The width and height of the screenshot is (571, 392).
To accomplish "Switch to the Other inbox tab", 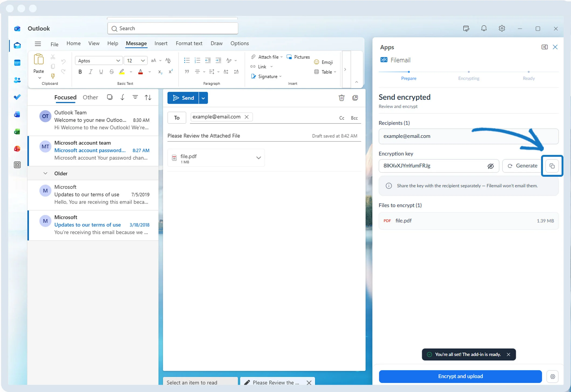I will (x=90, y=97).
